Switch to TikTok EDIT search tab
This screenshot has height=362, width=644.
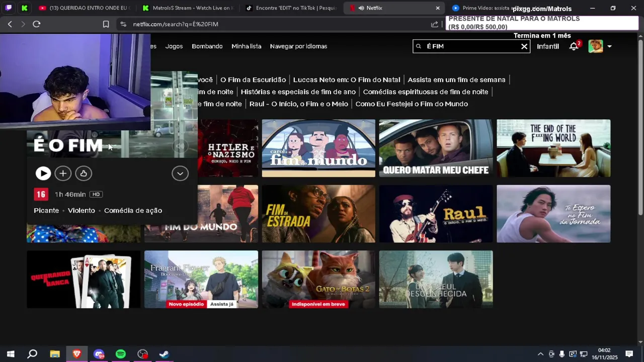point(291,8)
